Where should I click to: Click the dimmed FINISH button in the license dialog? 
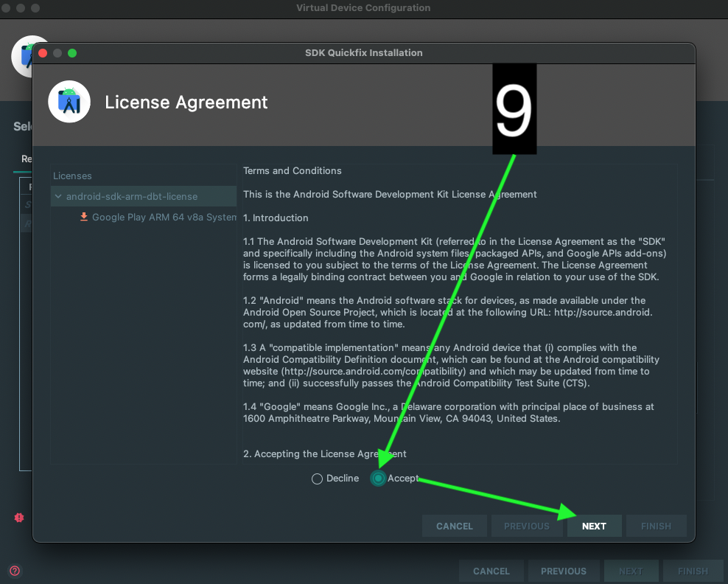tap(656, 526)
